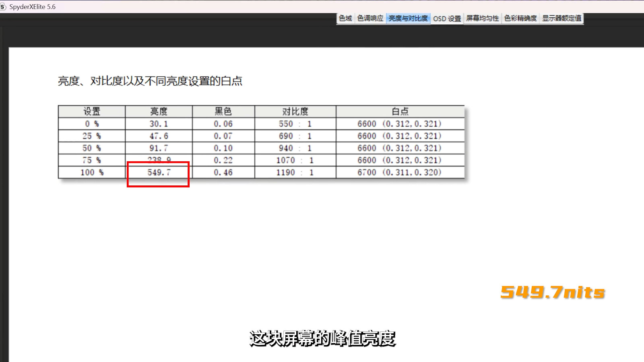Click the brightness value 91.7
The height and width of the screenshot is (362, 644).
pyautogui.click(x=159, y=148)
